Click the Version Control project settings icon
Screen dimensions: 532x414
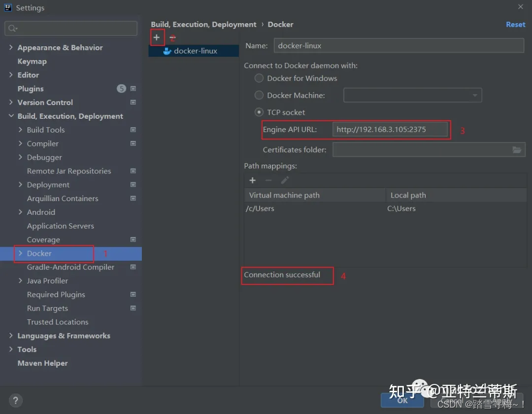click(x=133, y=102)
